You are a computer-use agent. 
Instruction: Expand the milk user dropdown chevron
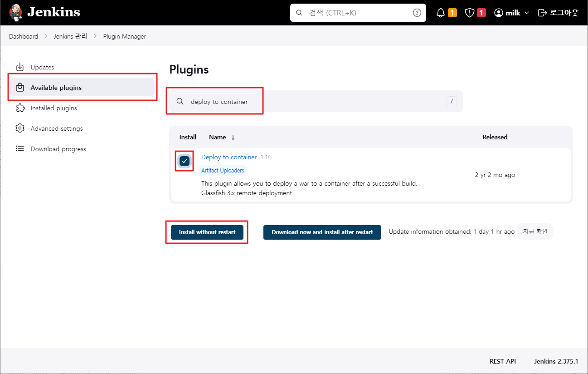[527, 13]
